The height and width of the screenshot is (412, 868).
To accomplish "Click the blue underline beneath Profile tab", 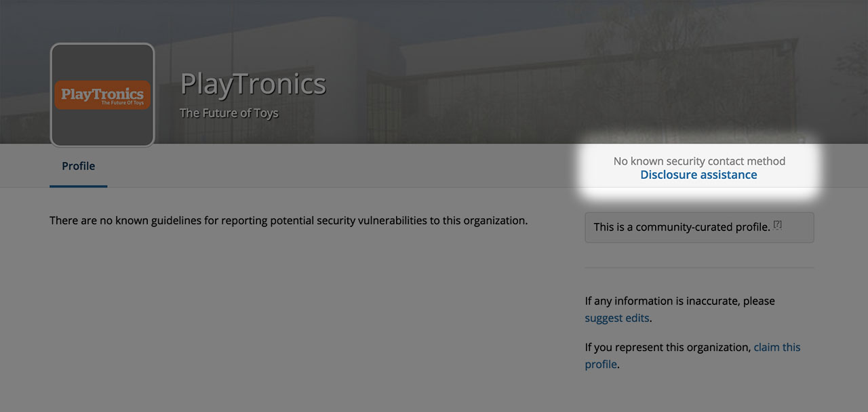I will click(78, 186).
